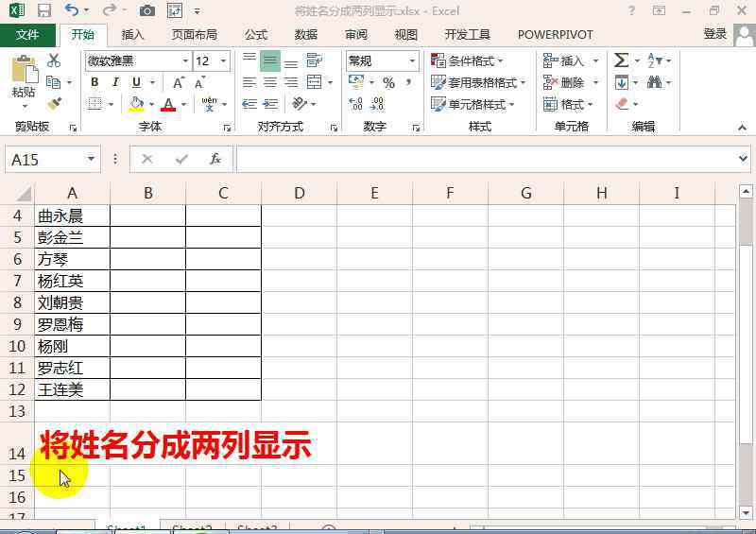Click the camera icon in quick access toolbar
This screenshot has height=534, width=756.
[146, 10]
